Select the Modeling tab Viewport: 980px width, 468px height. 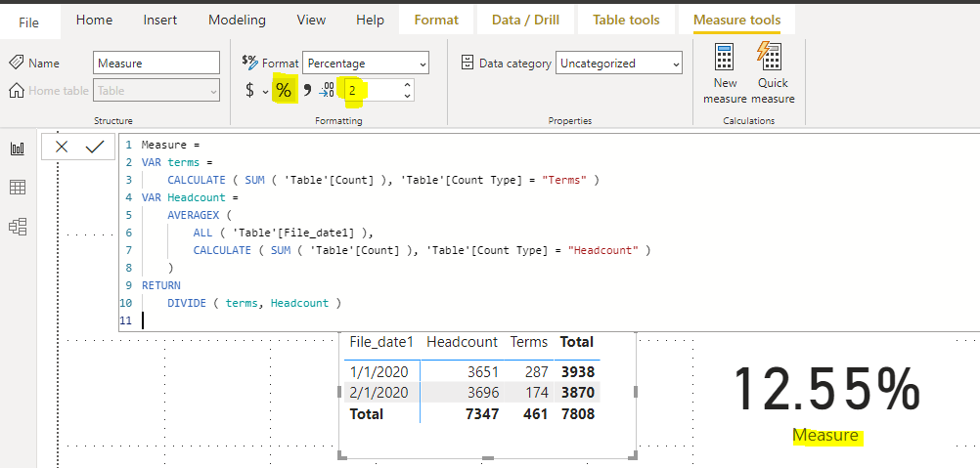[237, 20]
